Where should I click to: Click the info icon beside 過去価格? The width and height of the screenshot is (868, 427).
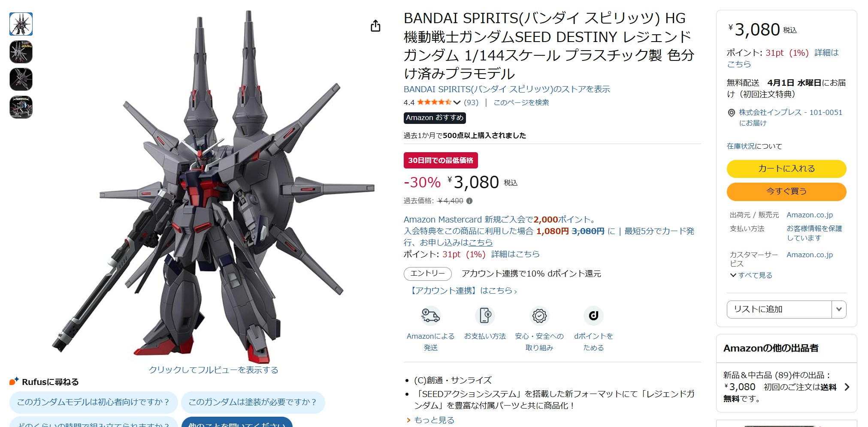click(469, 201)
